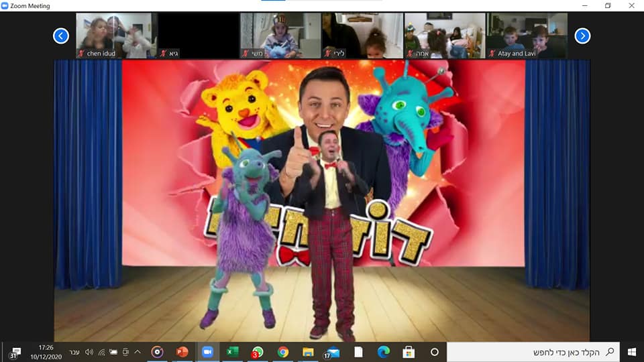The image size is (644, 362).
Task: Select the 'גיא' black participant tile
Action: (199, 36)
